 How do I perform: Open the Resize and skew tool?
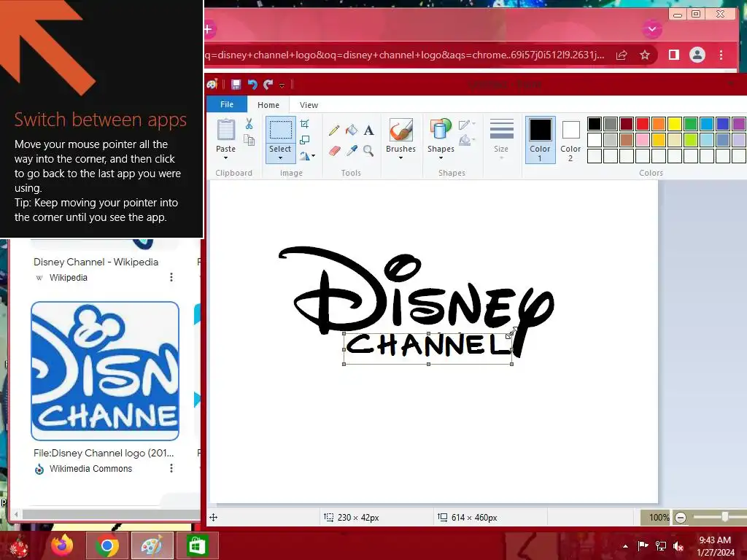(x=305, y=140)
